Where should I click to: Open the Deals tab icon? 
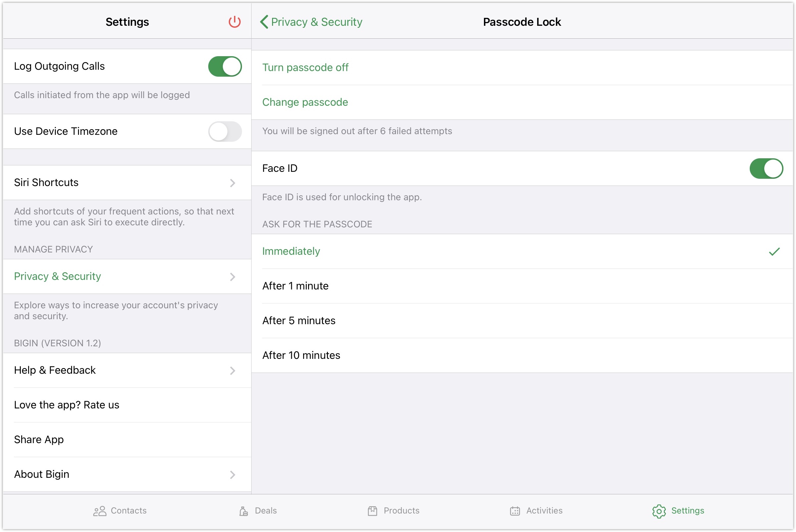pos(243,511)
